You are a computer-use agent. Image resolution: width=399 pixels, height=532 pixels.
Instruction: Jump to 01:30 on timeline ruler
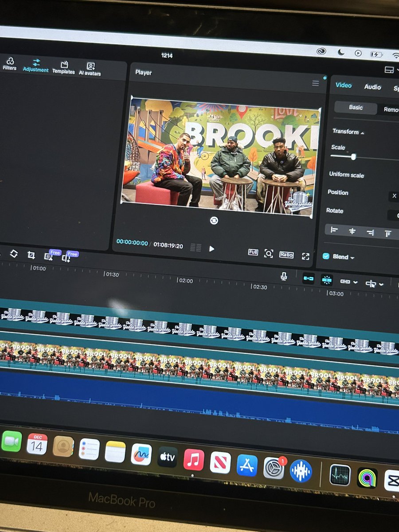tap(112, 274)
